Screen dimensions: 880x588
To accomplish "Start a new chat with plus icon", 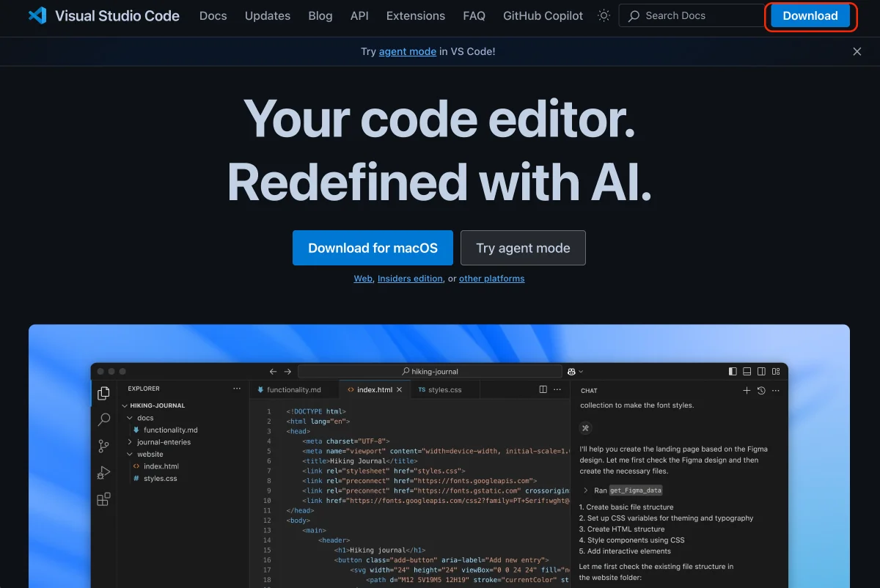I will [x=747, y=391].
